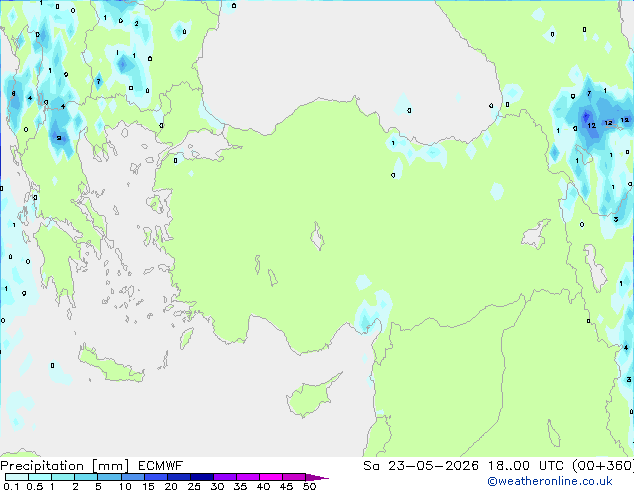
Task: Select legend swatch between 15 and 20
Action: tap(156, 477)
